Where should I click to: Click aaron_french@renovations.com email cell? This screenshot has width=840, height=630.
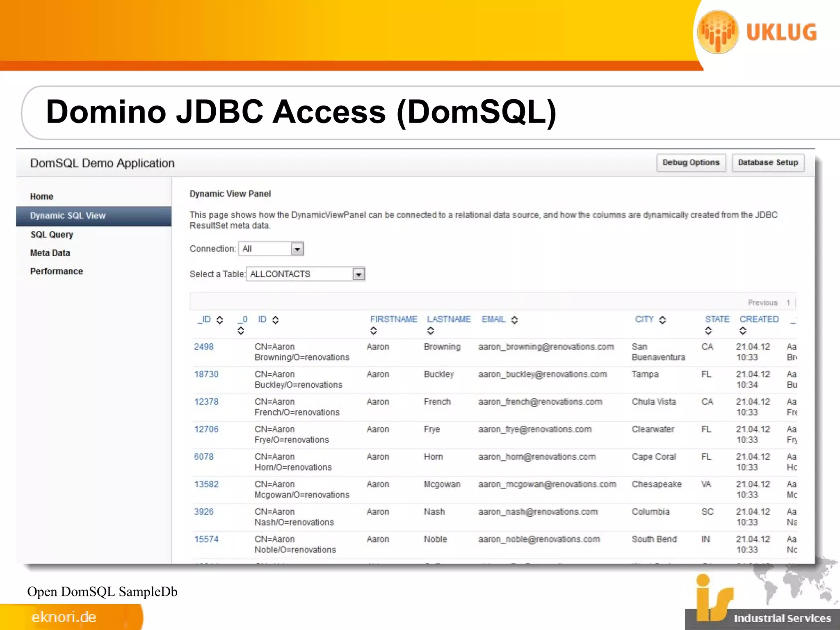(x=540, y=402)
